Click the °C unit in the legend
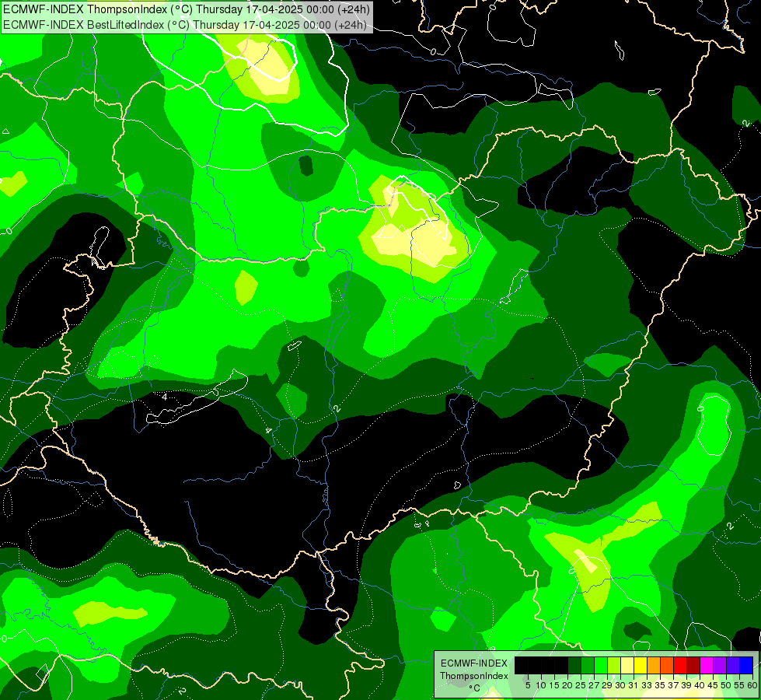The image size is (761, 700). tap(474, 688)
